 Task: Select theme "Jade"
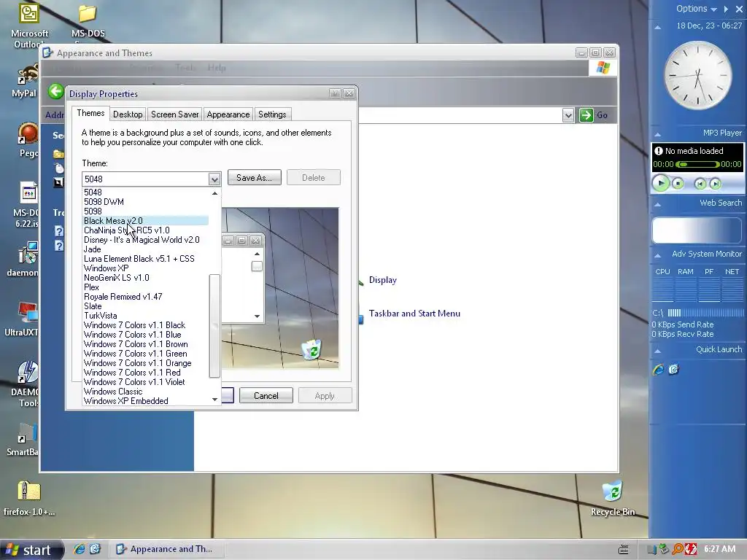tap(145, 249)
